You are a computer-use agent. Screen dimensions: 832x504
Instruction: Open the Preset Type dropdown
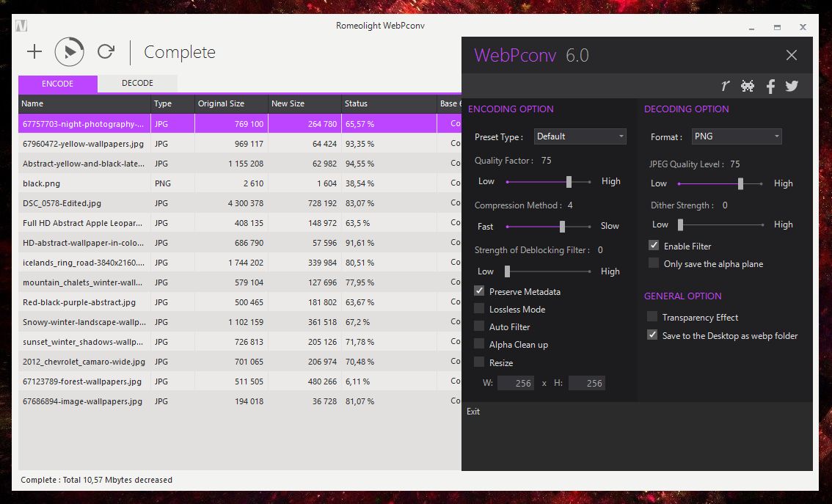pyautogui.click(x=580, y=136)
